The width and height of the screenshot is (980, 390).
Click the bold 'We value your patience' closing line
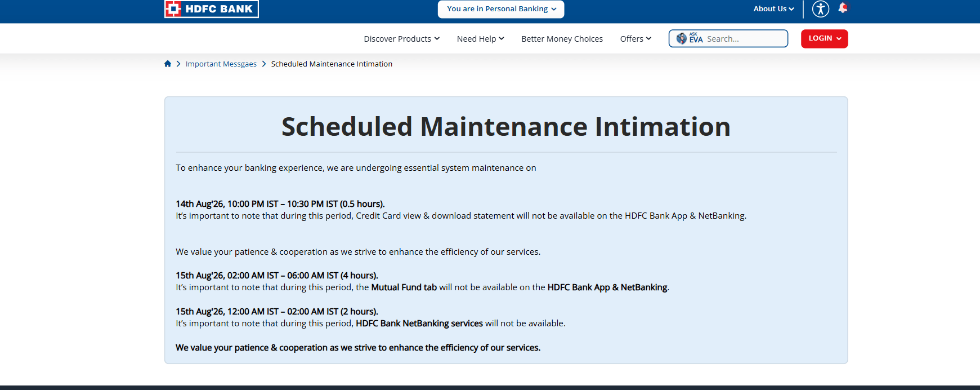coord(358,348)
